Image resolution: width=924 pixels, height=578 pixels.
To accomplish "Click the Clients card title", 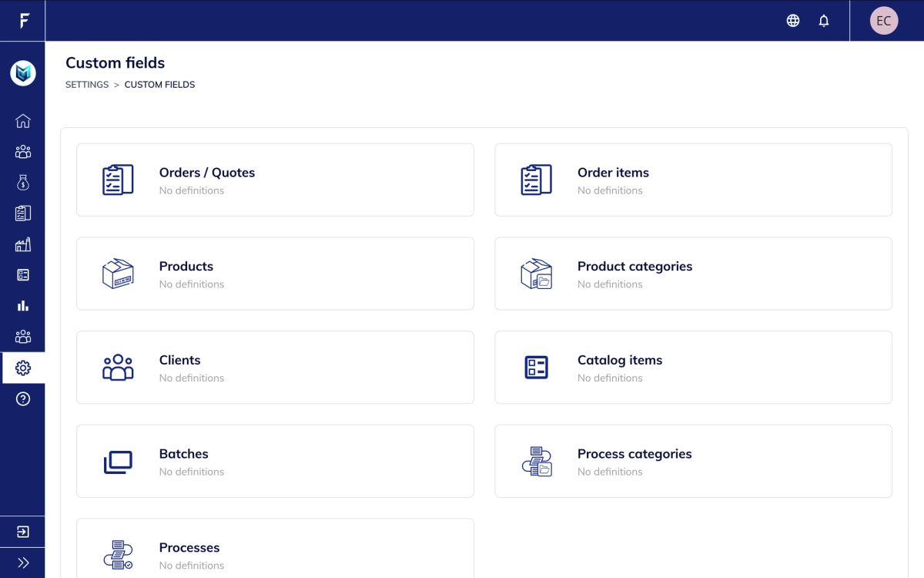I will 180,361.
